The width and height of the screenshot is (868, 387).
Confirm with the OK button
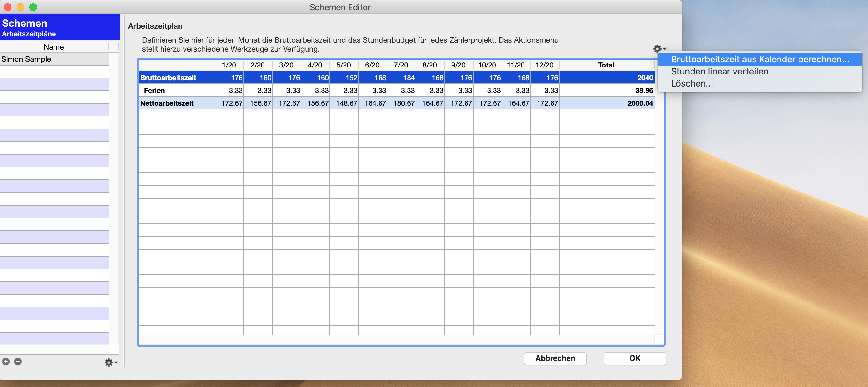(634, 358)
